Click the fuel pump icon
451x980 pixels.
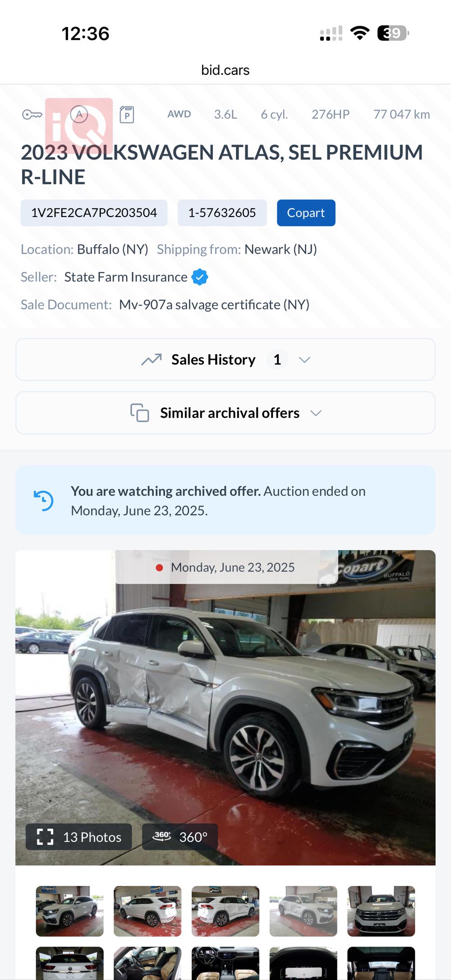tap(127, 115)
